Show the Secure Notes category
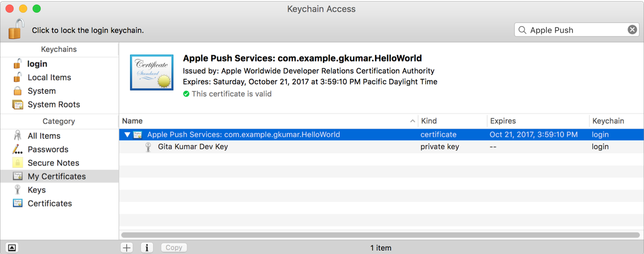Viewport: 644px width, 254px height. (x=53, y=163)
